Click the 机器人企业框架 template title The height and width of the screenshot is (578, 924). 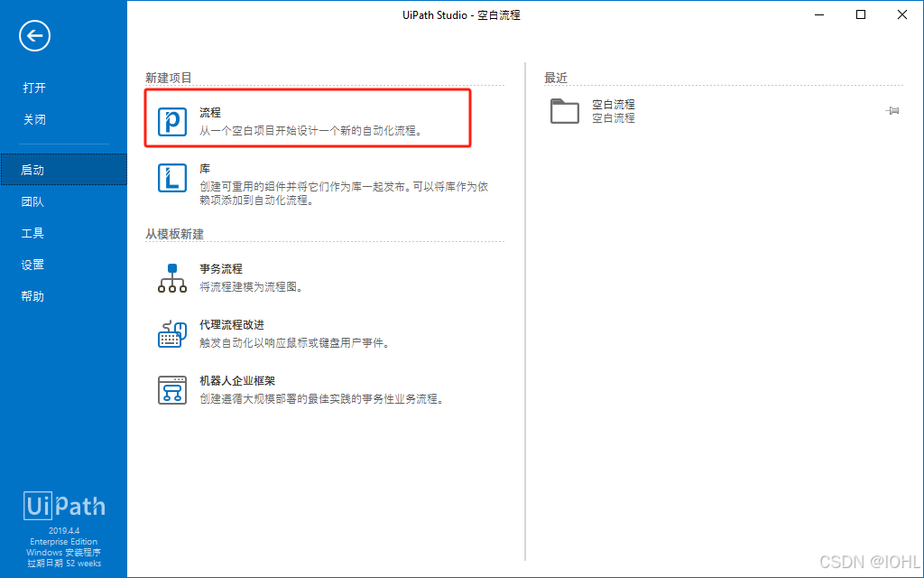237,380
